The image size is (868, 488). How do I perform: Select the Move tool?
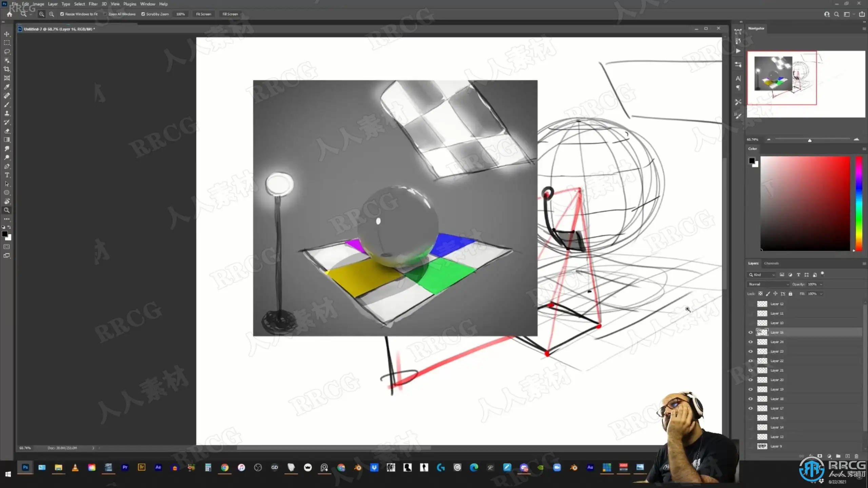click(x=7, y=34)
